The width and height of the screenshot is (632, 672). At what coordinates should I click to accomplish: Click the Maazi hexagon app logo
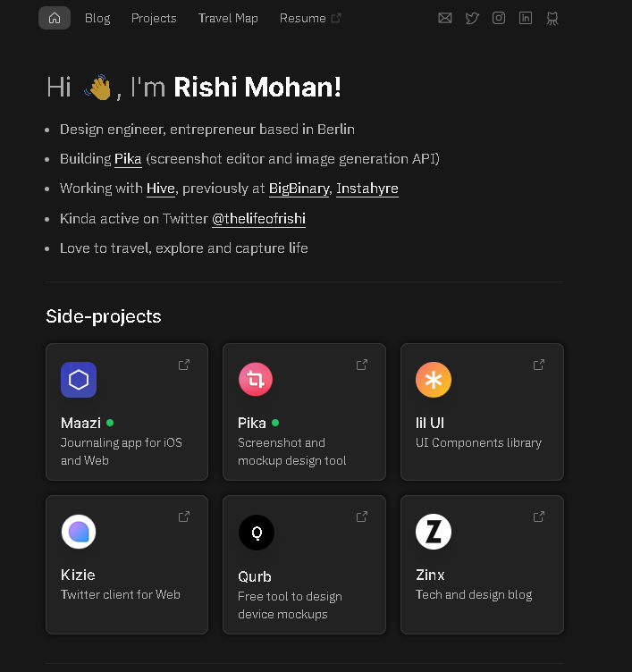click(79, 380)
